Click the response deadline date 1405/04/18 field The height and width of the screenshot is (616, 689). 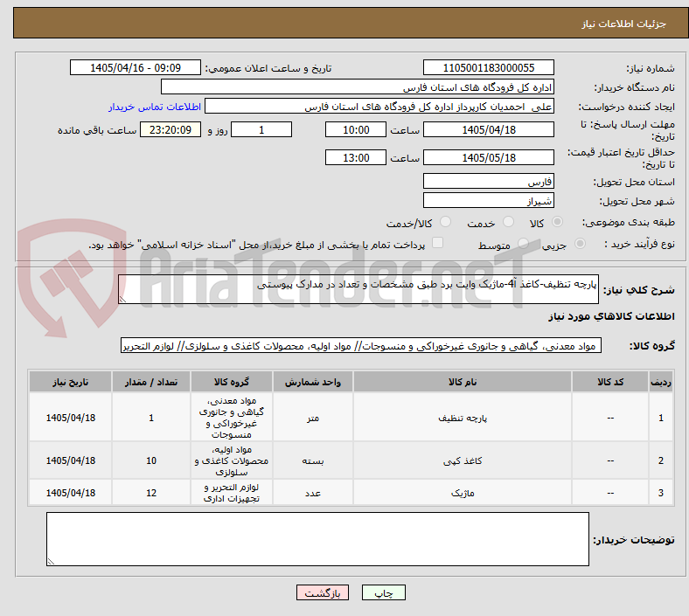click(488, 130)
